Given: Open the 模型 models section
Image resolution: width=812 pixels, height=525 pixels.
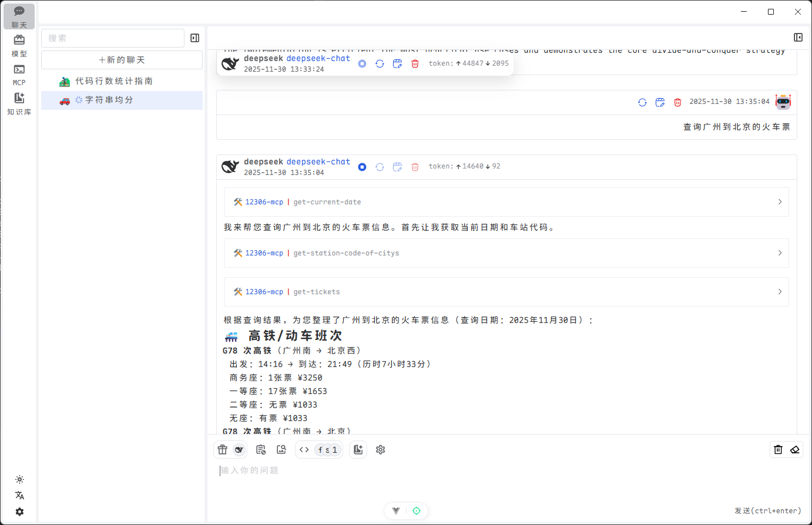Looking at the screenshot, I should [19, 46].
